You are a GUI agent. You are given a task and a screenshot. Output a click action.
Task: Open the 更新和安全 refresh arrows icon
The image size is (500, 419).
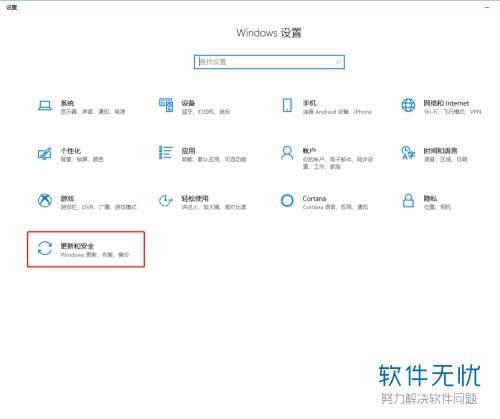point(45,249)
